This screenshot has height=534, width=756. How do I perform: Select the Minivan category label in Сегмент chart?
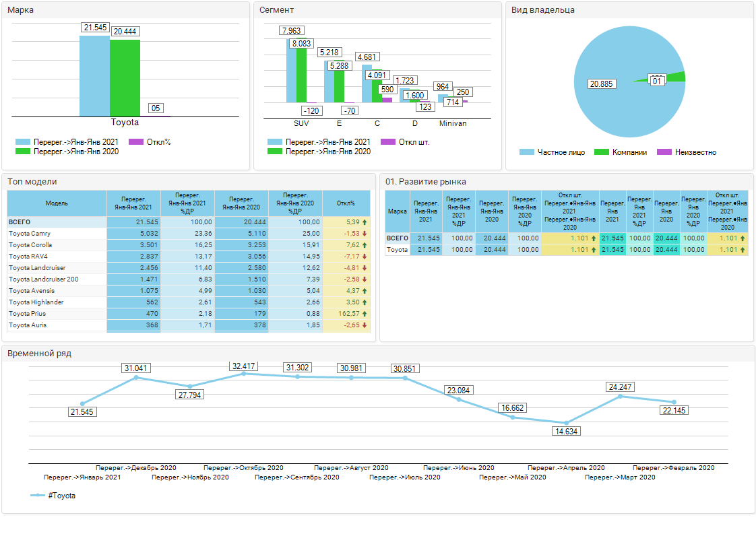click(453, 124)
